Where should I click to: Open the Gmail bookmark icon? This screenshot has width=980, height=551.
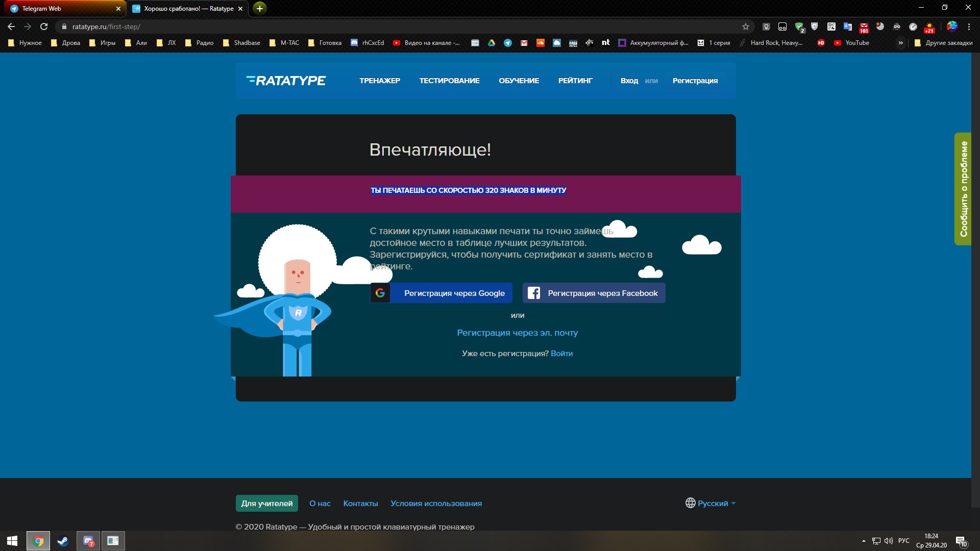(x=524, y=43)
